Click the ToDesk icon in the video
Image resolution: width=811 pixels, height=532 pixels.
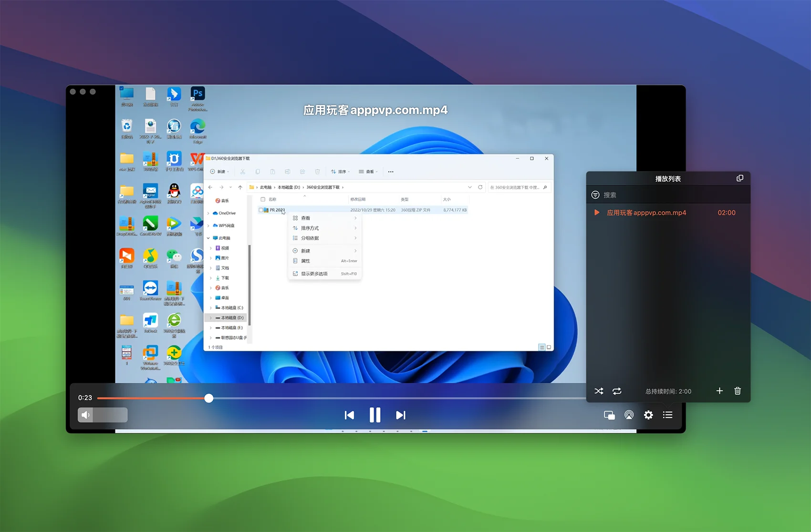tap(150, 323)
